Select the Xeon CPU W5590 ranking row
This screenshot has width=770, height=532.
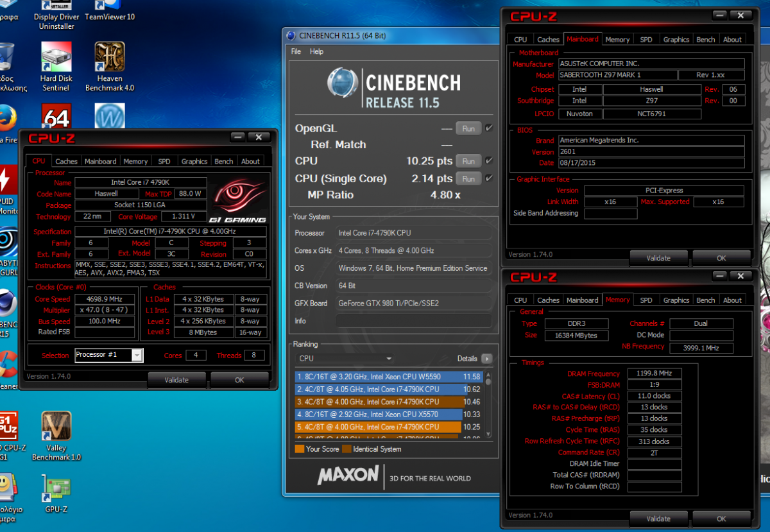click(x=388, y=377)
